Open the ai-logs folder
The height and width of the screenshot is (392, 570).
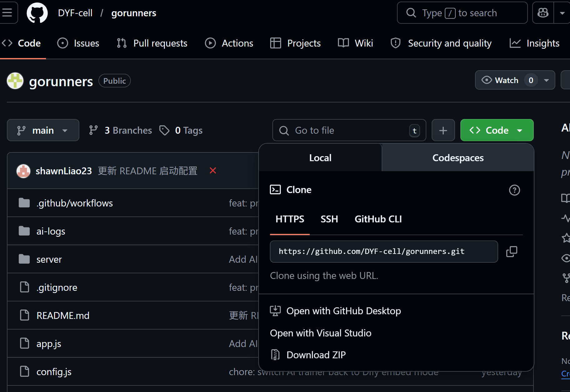(x=51, y=231)
